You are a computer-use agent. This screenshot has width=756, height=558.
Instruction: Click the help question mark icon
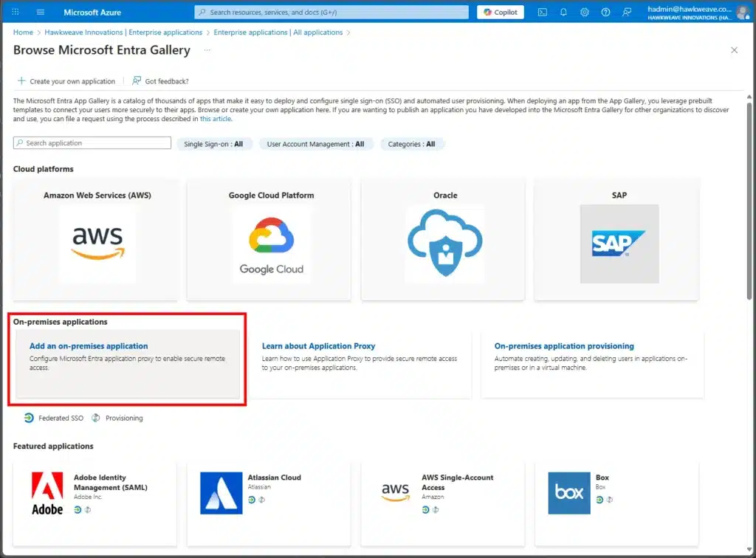point(605,13)
